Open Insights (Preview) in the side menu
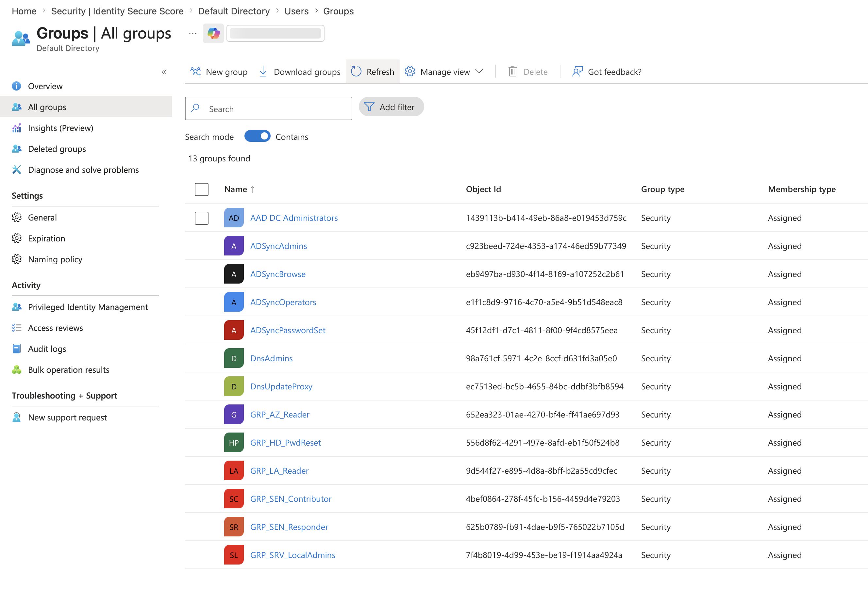Viewport: 868px width, 590px height. click(x=86, y=128)
